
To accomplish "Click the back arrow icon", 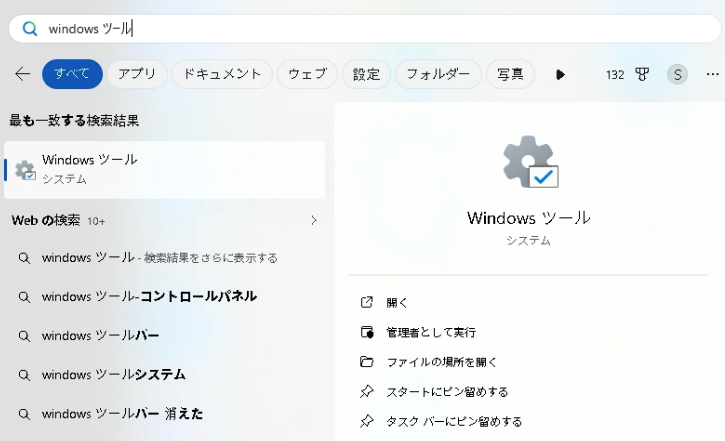I will click(x=22, y=74).
